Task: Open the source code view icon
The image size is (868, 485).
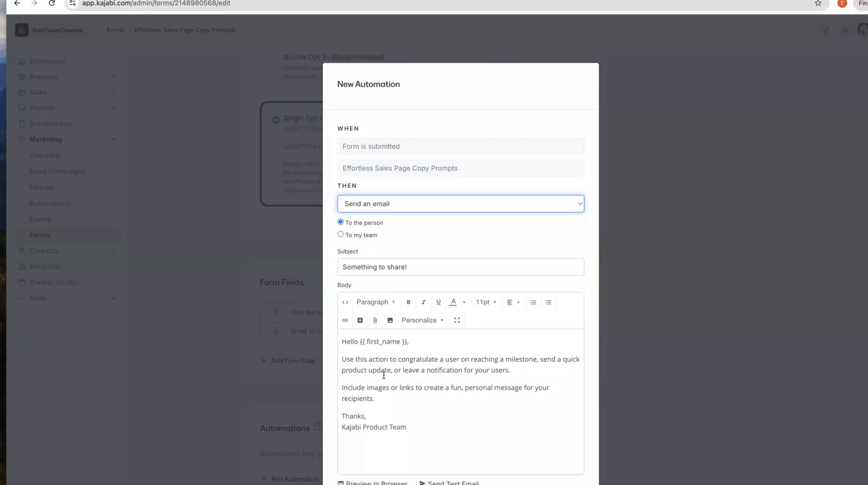Action: [345, 302]
